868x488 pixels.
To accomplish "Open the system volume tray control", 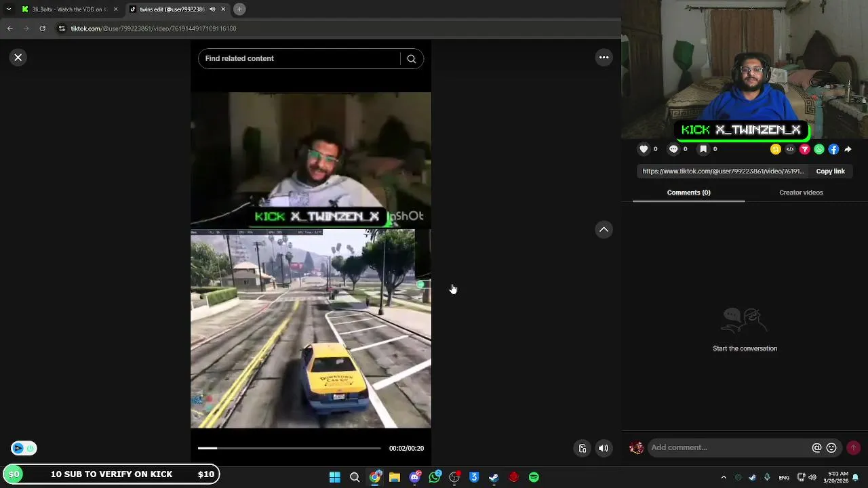I will click(x=812, y=477).
